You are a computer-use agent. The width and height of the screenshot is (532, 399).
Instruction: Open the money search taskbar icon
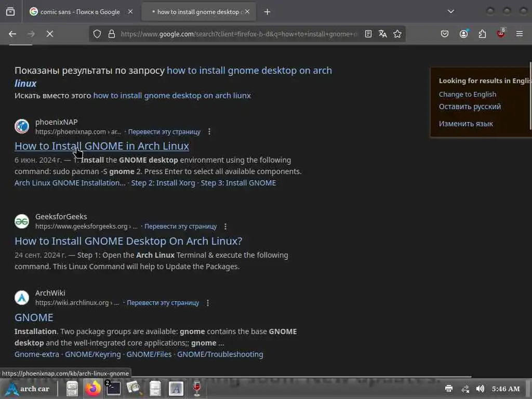135,389
